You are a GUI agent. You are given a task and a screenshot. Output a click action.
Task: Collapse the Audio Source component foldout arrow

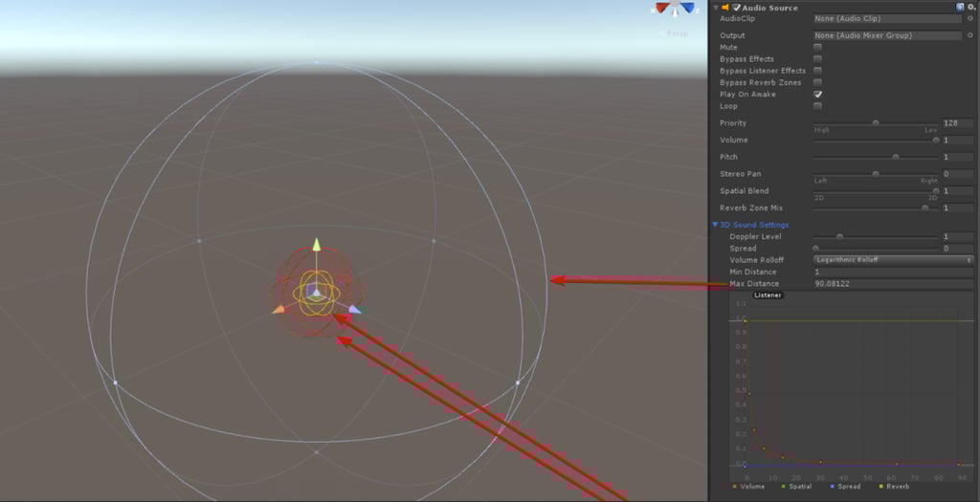click(x=716, y=8)
